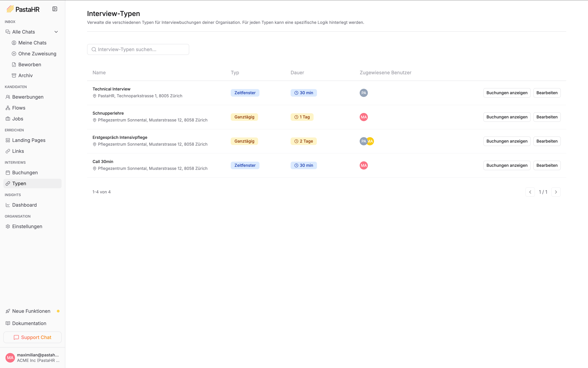Select the Typen sidebar item
The image size is (588, 368).
click(x=32, y=183)
